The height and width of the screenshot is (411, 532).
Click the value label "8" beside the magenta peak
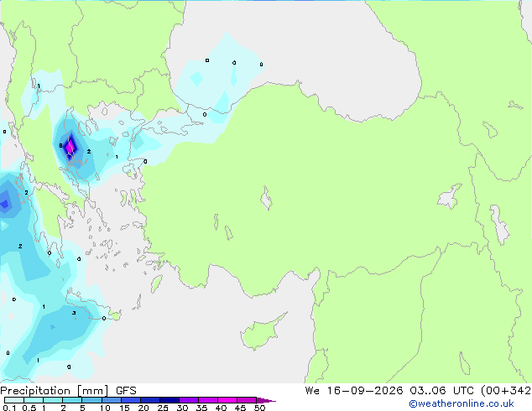tap(60, 145)
